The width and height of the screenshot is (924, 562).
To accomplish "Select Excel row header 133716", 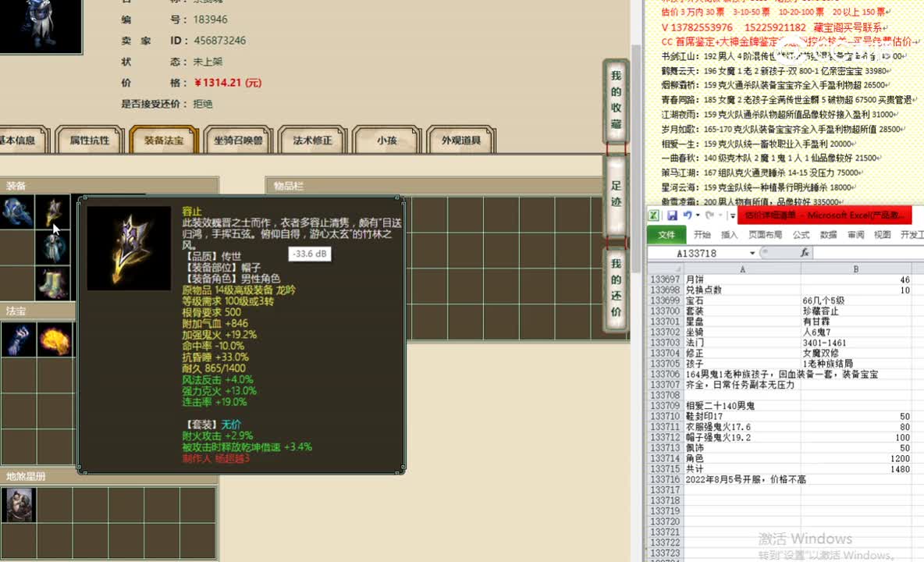I will 665,479.
